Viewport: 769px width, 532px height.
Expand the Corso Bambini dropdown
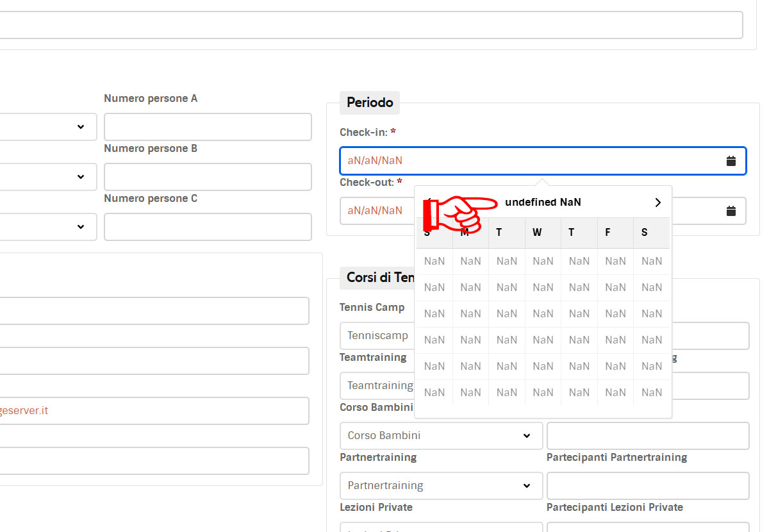click(x=441, y=436)
